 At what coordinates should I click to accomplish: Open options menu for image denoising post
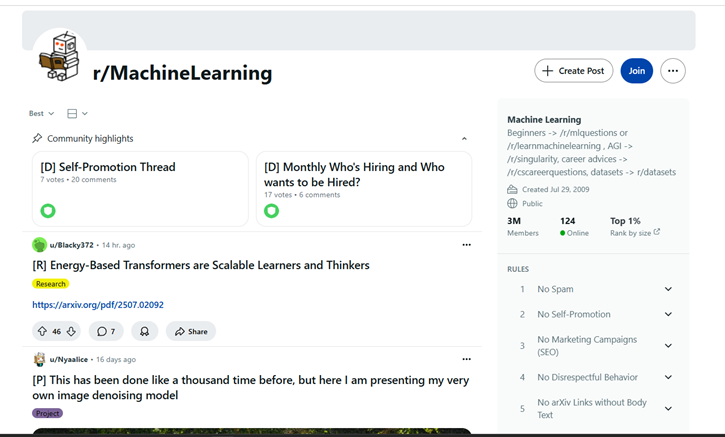click(467, 359)
